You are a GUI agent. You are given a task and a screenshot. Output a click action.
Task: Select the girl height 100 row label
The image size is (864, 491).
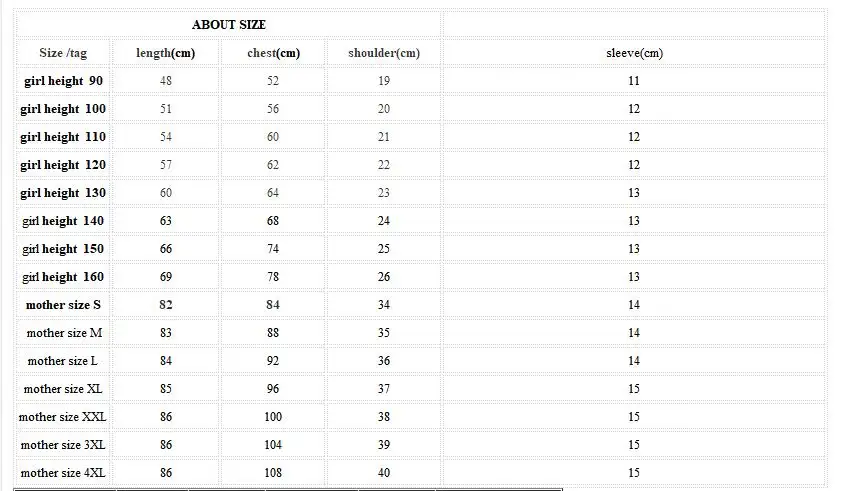(x=63, y=109)
